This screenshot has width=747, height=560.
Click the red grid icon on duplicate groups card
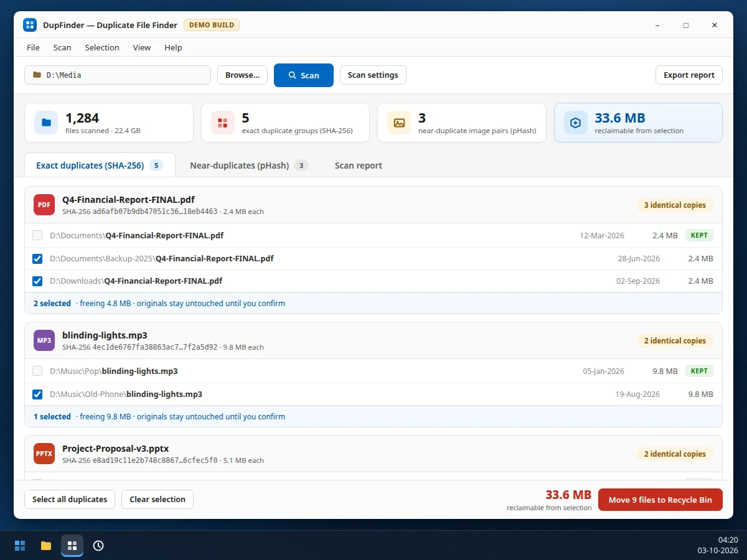coord(223,123)
